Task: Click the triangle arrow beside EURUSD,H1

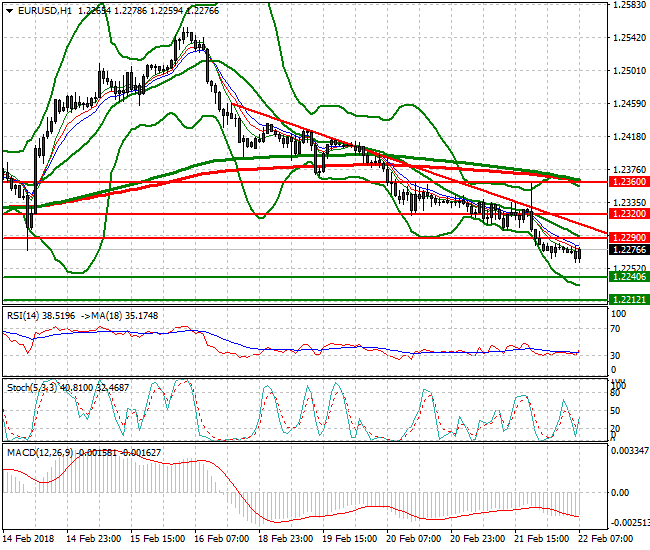Action: click(x=10, y=11)
